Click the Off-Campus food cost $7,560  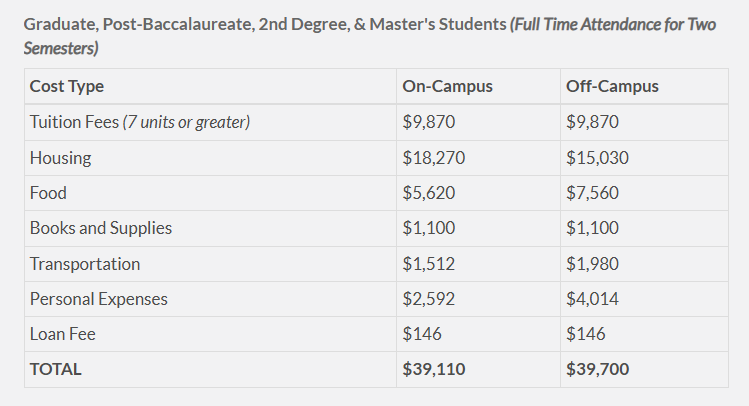[593, 193]
